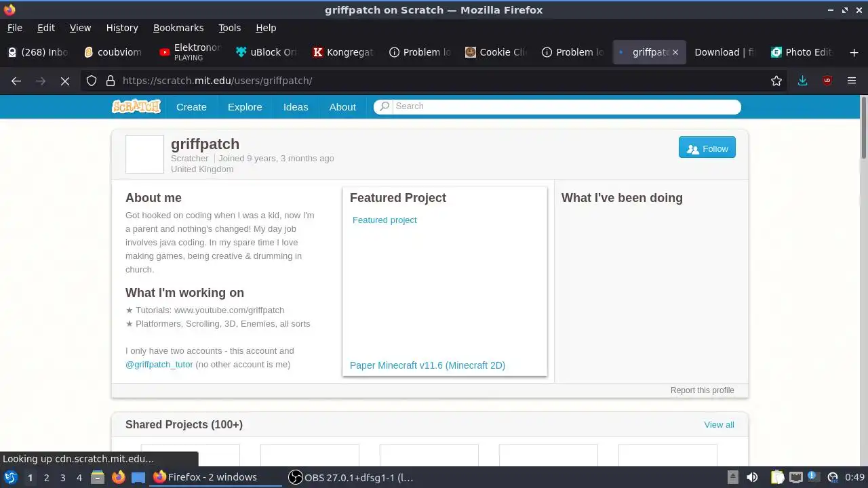The height and width of the screenshot is (488, 868).
Task: Click griffpatch's profile avatar
Action: pos(144,154)
